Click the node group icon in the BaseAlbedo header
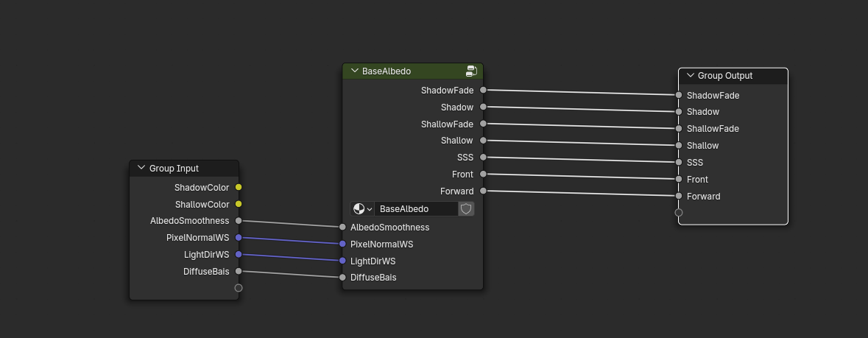The width and height of the screenshot is (868, 338). click(x=471, y=71)
